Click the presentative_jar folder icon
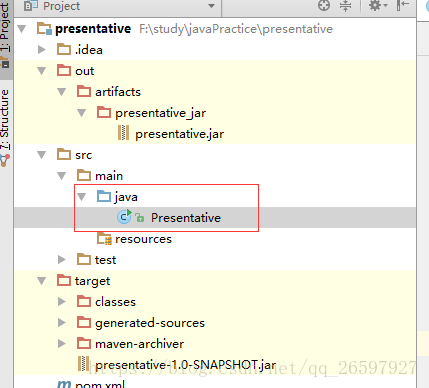The width and height of the screenshot is (429, 388). pyautogui.click(x=104, y=112)
